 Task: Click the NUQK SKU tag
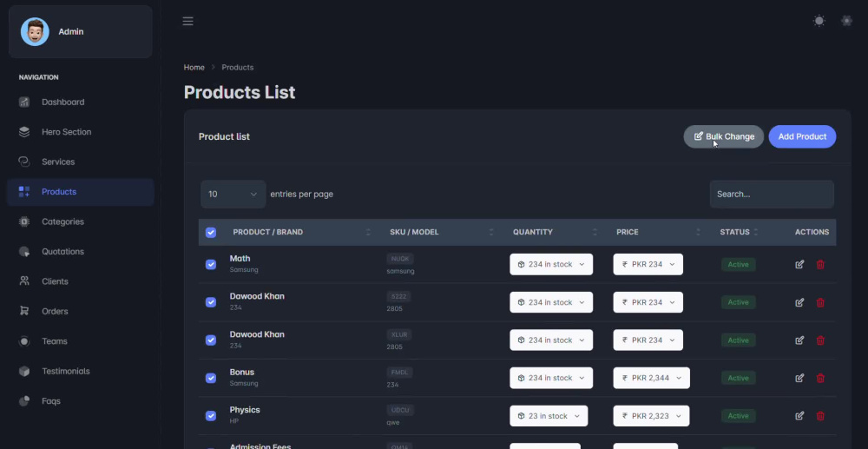point(399,259)
